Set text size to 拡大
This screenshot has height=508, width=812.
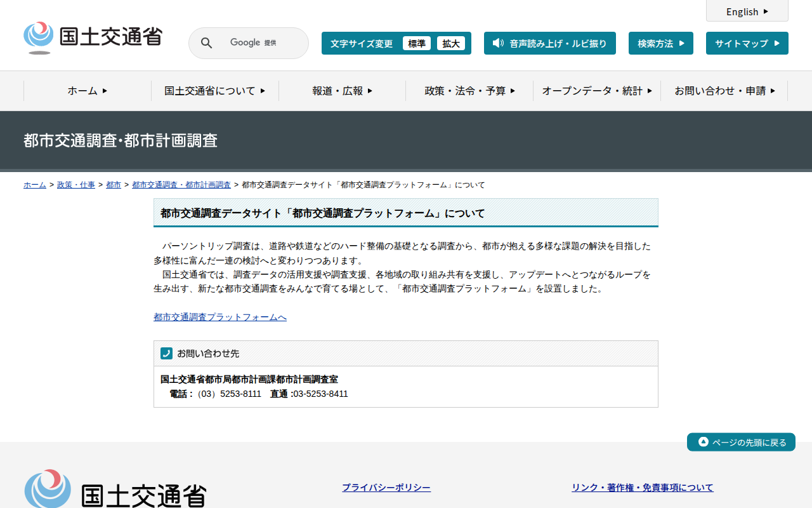click(450, 43)
